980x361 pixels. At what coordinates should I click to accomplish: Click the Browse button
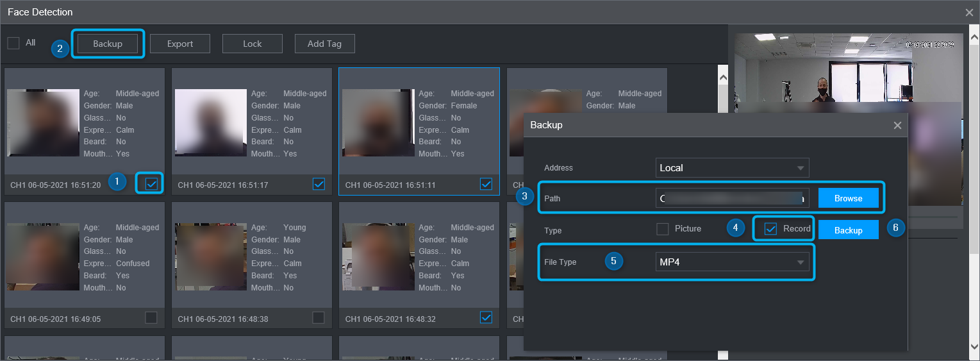(x=849, y=198)
